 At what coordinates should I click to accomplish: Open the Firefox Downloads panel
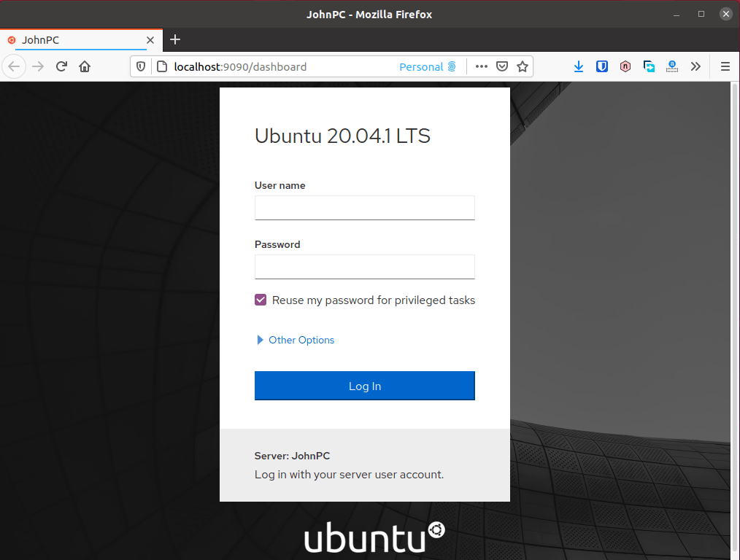pos(579,66)
